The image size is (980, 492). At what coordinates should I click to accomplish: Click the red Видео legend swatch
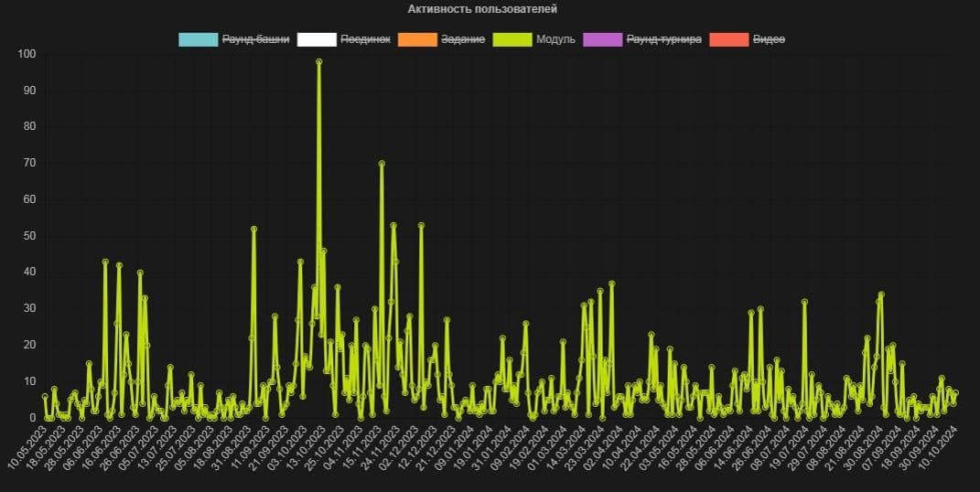(729, 39)
